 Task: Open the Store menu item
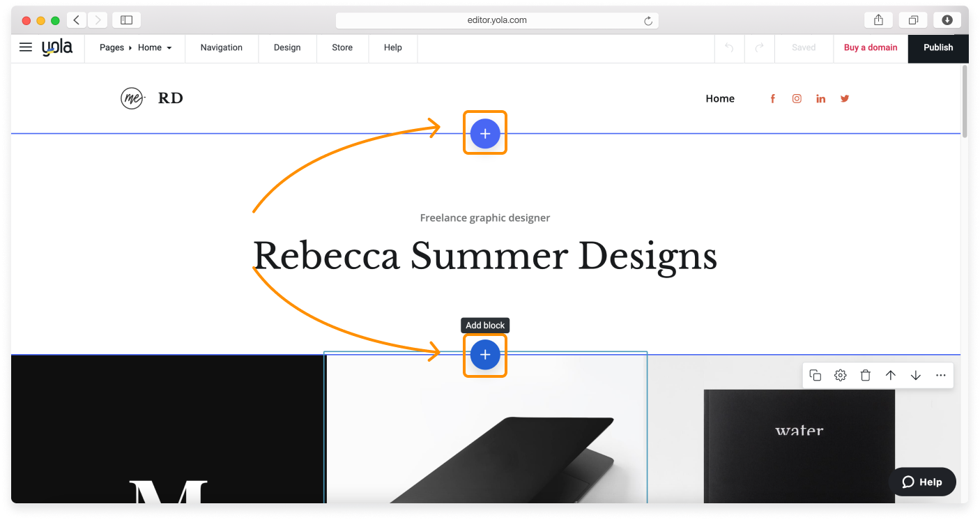pos(342,47)
